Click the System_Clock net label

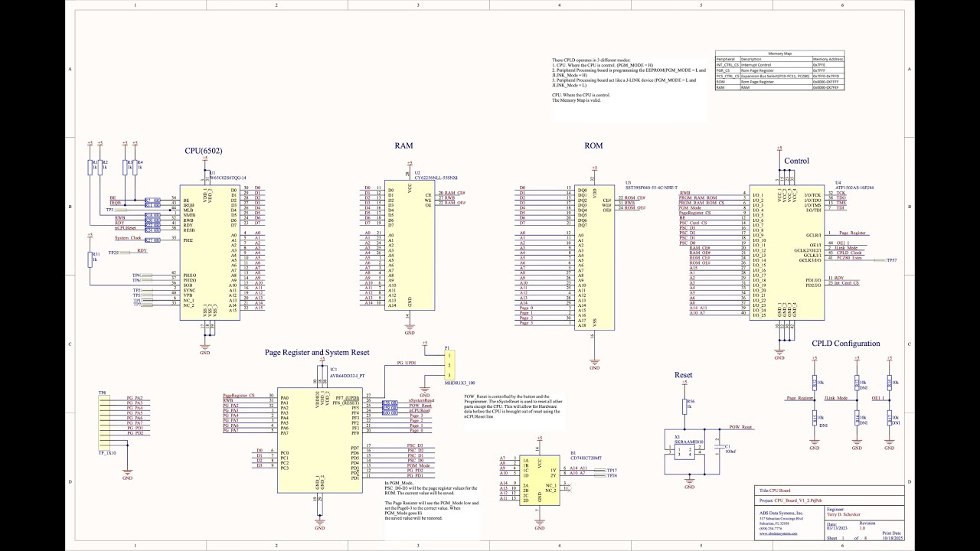129,238
